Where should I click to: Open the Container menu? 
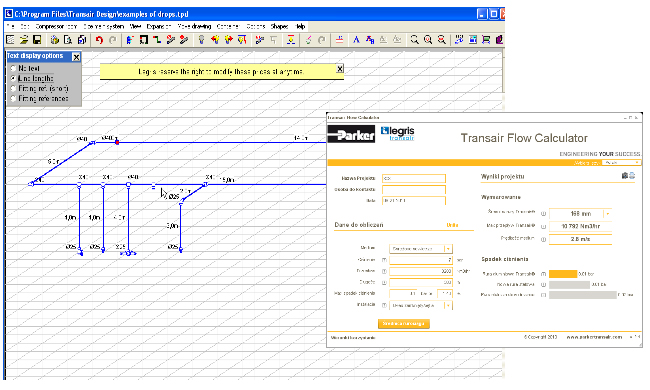(x=228, y=26)
